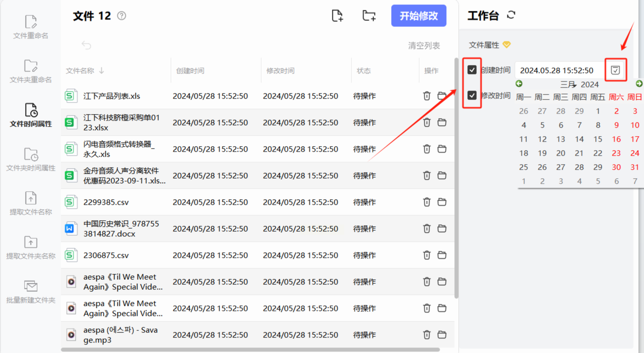
Task: Select day 15 in the calendar
Action: pyautogui.click(x=598, y=139)
